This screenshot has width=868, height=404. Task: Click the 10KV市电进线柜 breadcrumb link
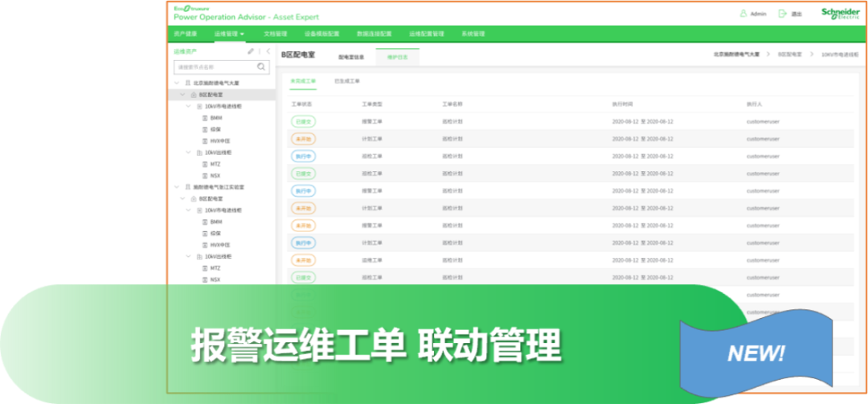[x=841, y=55]
